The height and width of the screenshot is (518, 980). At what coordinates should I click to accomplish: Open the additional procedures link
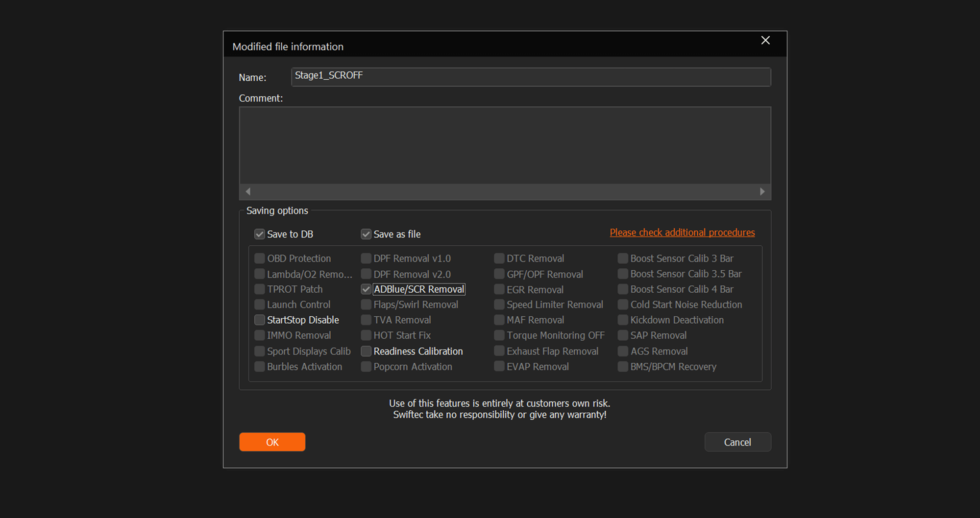pyautogui.click(x=682, y=233)
